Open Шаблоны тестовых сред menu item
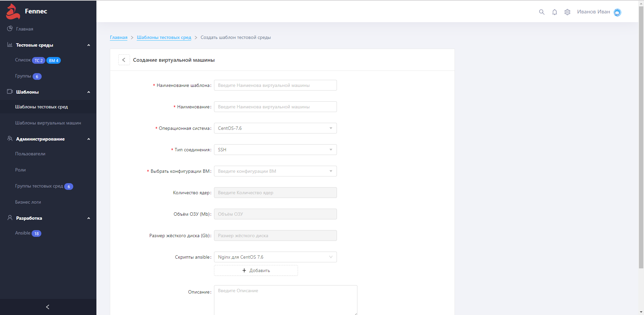 coord(41,107)
